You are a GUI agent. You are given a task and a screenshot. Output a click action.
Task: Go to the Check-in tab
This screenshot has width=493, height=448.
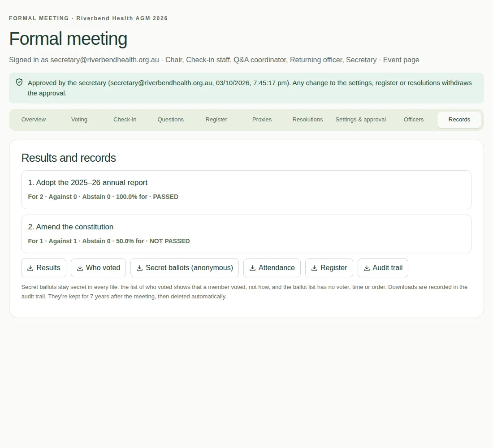click(x=125, y=120)
